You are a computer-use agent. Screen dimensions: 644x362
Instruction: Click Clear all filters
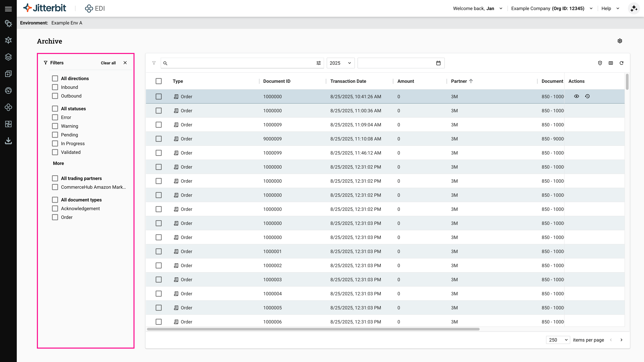(x=108, y=63)
